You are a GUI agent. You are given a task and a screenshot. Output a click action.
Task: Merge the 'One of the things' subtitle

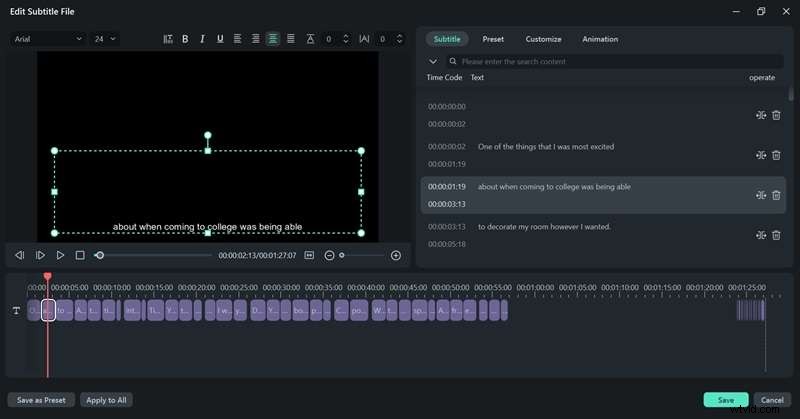[761, 155]
